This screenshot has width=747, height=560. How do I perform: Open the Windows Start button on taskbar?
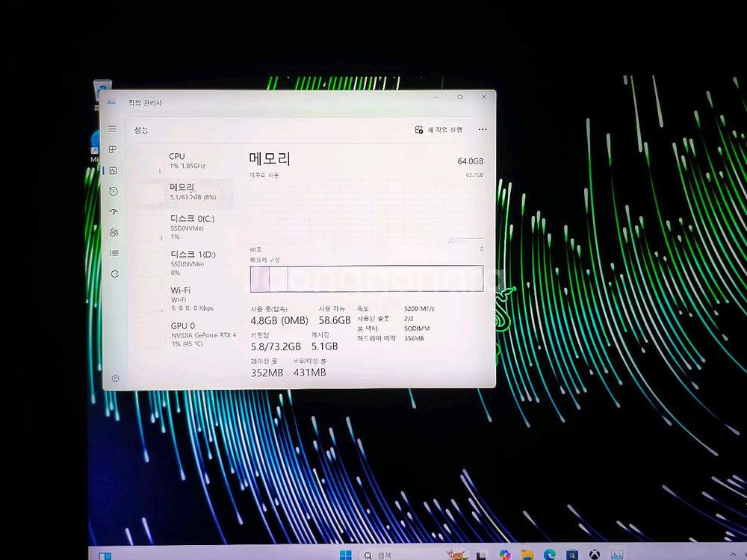click(x=345, y=555)
